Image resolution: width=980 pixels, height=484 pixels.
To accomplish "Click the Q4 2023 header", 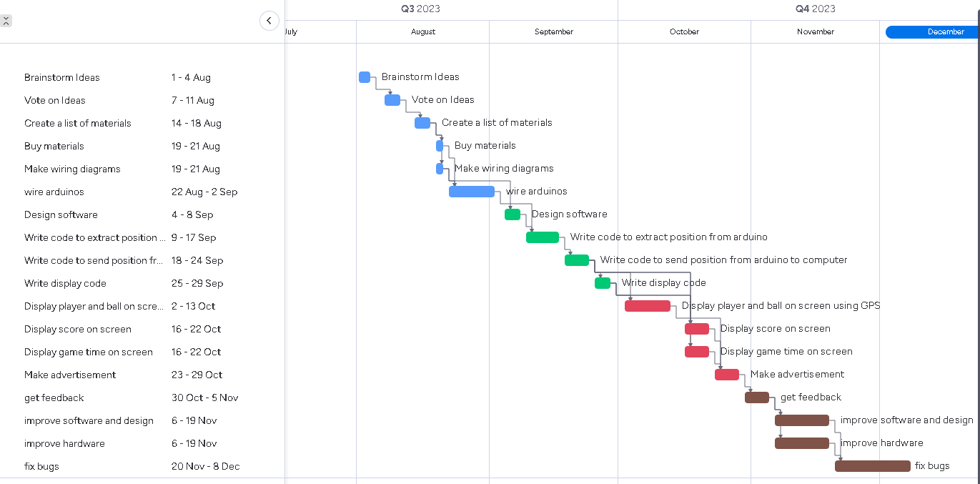I will tap(814, 9).
